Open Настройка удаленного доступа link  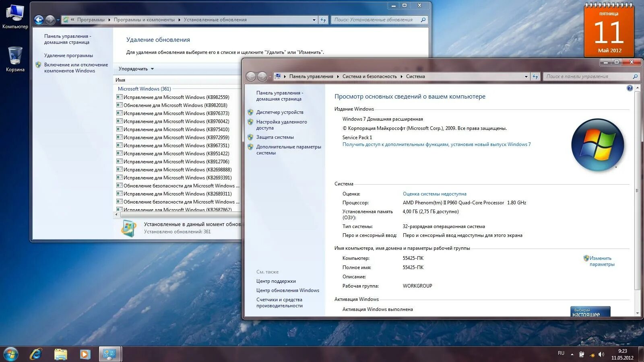tap(281, 125)
